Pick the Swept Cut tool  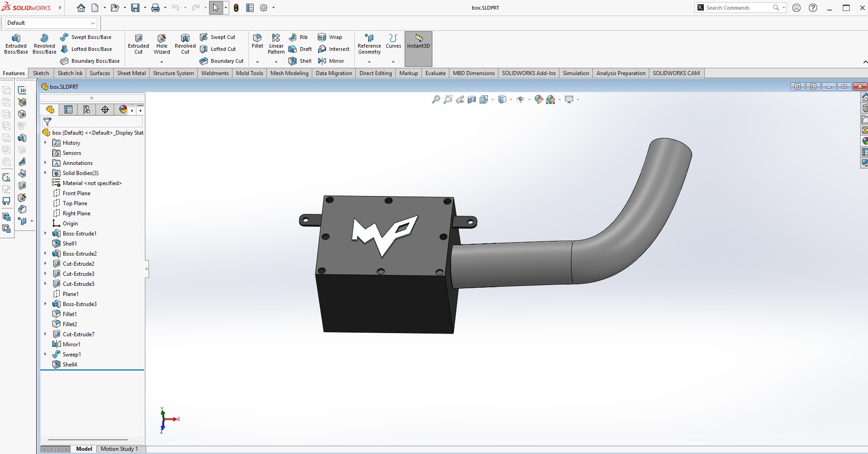click(x=218, y=37)
